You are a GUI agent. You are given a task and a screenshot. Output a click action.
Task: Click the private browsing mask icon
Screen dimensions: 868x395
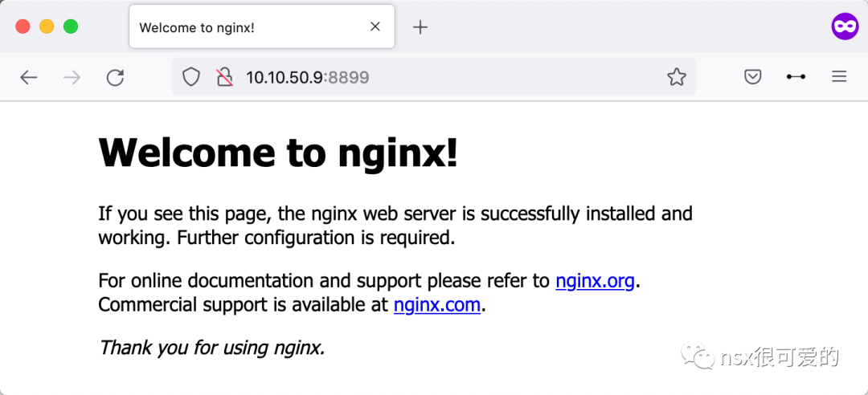[x=845, y=26]
